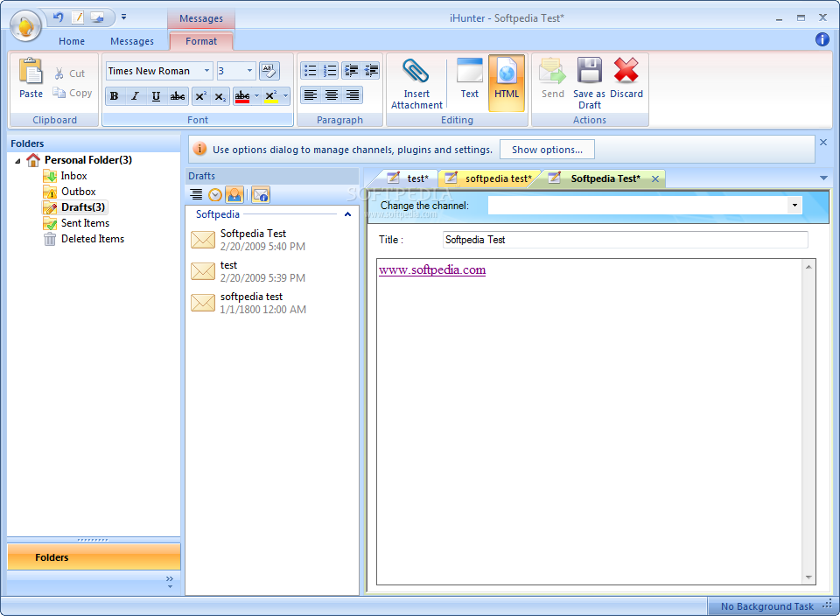840x616 pixels.
Task: Click the Messages contextual tab header
Action: [x=201, y=18]
